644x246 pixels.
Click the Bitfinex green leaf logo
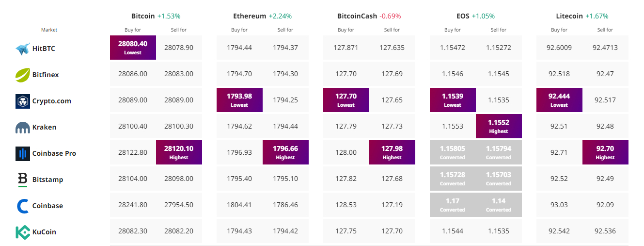(x=23, y=75)
